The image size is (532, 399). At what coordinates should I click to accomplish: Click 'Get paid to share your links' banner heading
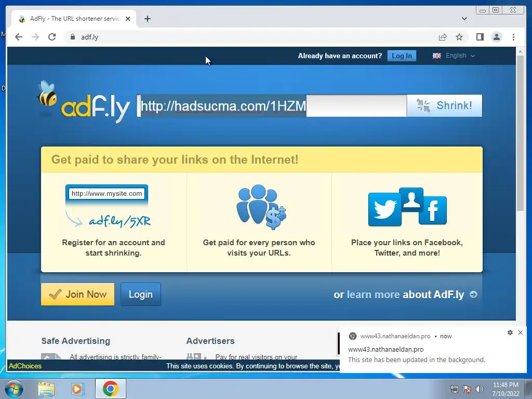click(175, 159)
